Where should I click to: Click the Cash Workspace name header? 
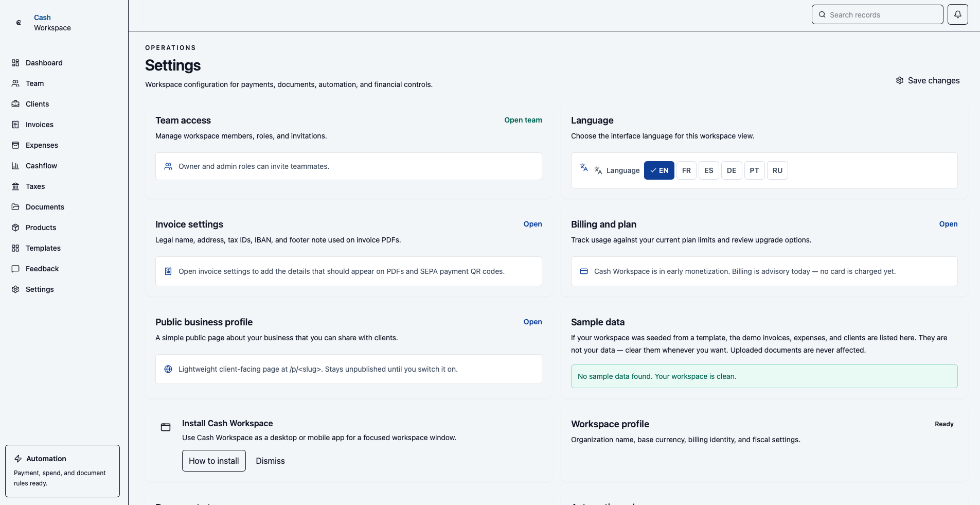pyautogui.click(x=52, y=23)
